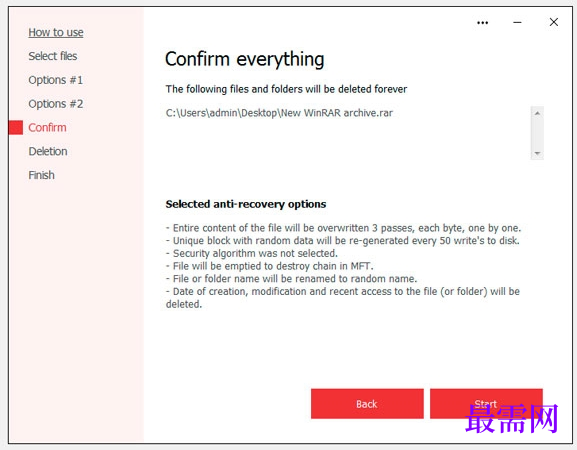Click the Selected anti-recovery options heading

point(246,204)
